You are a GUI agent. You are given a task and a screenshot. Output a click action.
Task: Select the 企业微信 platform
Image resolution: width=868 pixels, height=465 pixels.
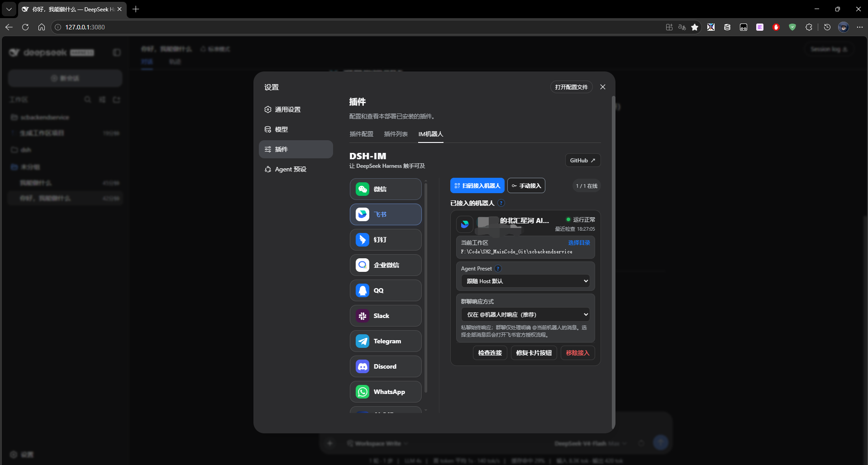[386, 265]
